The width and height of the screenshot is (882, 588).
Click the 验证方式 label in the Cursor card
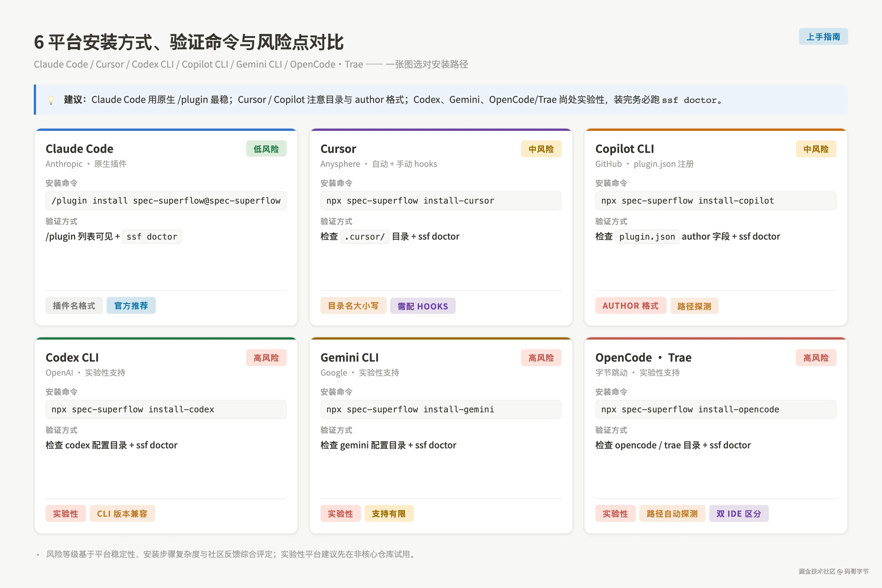pyautogui.click(x=336, y=222)
